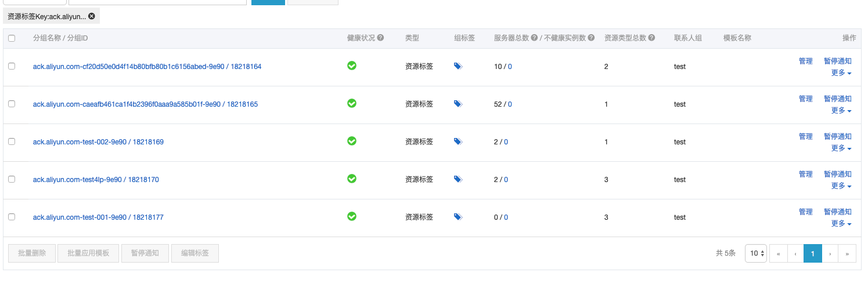Click 暂停通知 for test-002 group
This screenshot has width=868, height=287.
pos(838,136)
